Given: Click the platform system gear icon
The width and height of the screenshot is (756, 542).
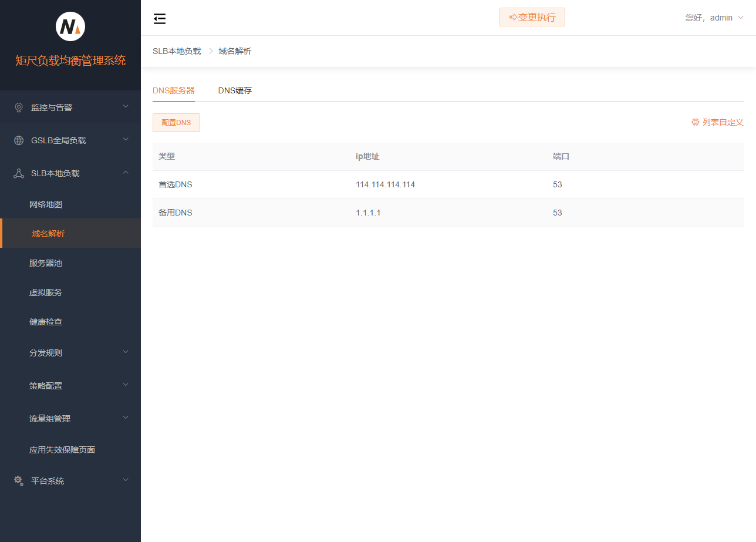Looking at the screenshot, I should click(19, 480).
